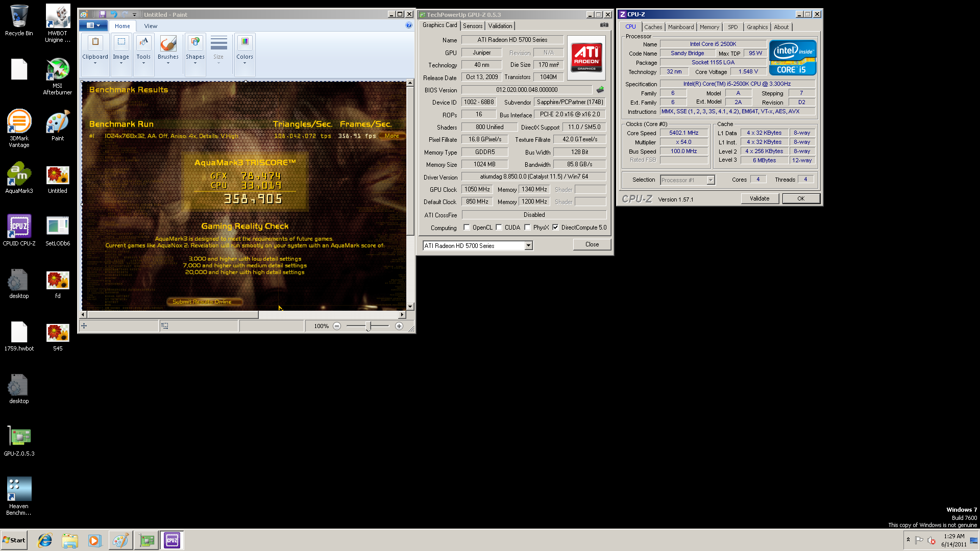980x551 pixels.
Task: Open the CPUID CPU-Z desktop shortcut
Action: (x=19, y=231)
